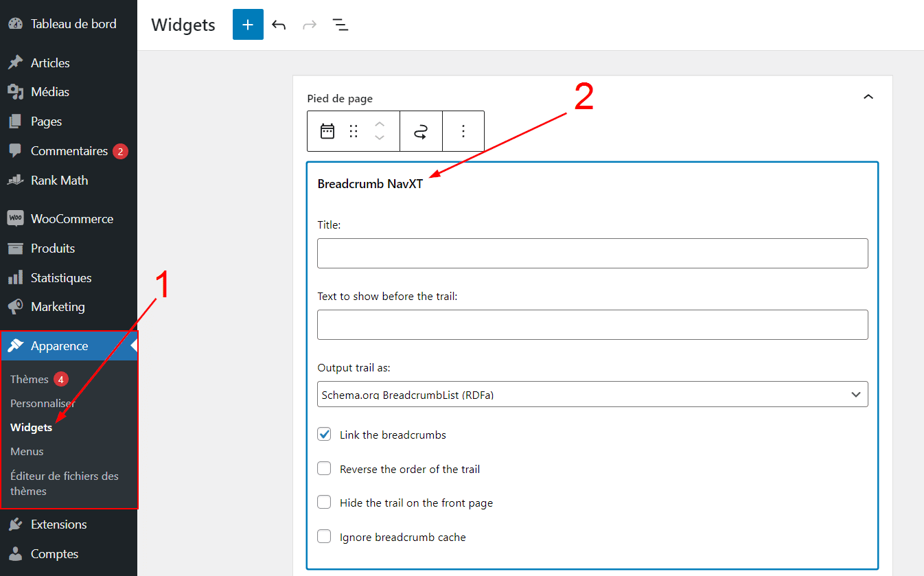
Task: Move block up with the up chevron
Action: pos(380,125)
